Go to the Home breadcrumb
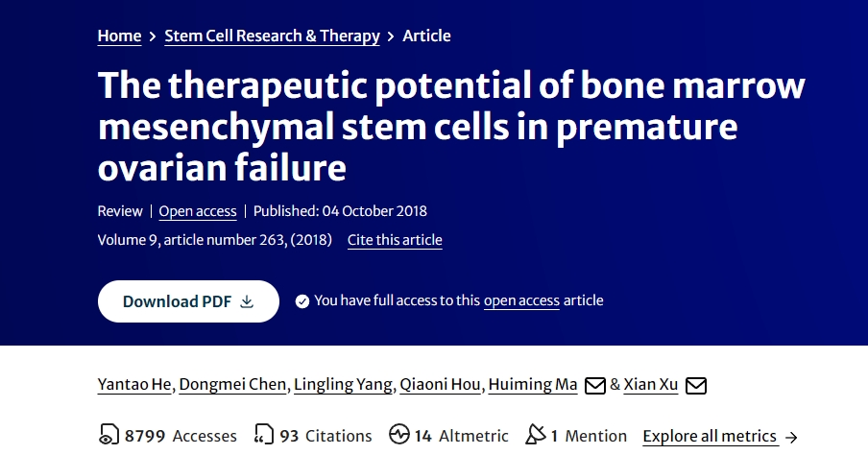This screenshot has width=868, height=455. point(119,36)
